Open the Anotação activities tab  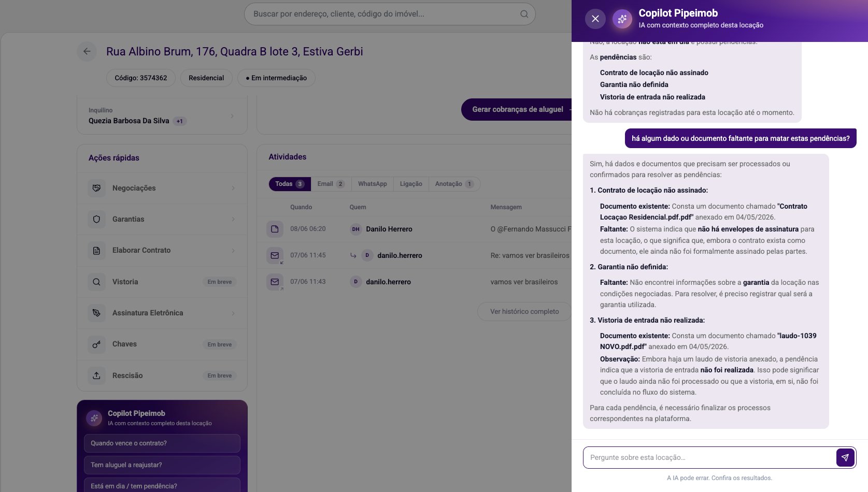pos(454,184)
